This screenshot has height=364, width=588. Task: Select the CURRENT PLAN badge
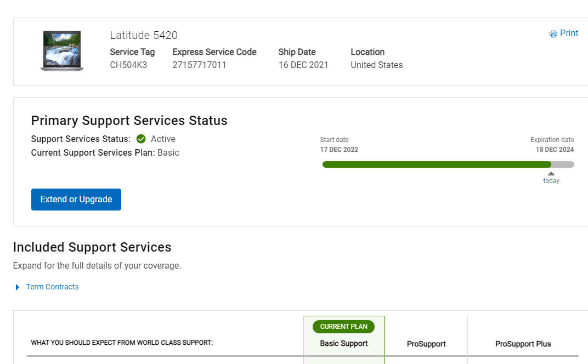pyautogui.click(x=344, y=327)
